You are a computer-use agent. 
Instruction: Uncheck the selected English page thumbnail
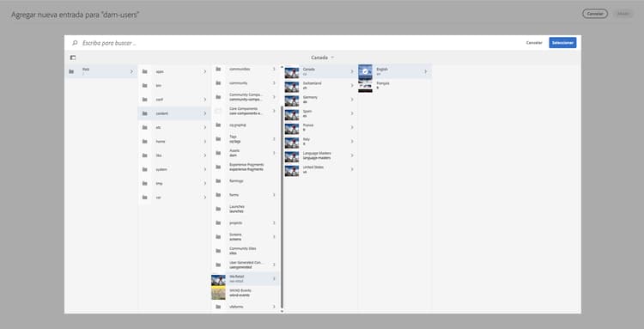(365, 71)
